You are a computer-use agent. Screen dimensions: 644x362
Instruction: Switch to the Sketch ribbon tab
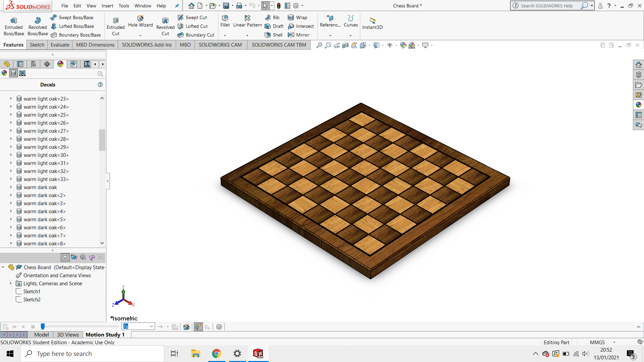pyautogui.click(x=37, y=45)
